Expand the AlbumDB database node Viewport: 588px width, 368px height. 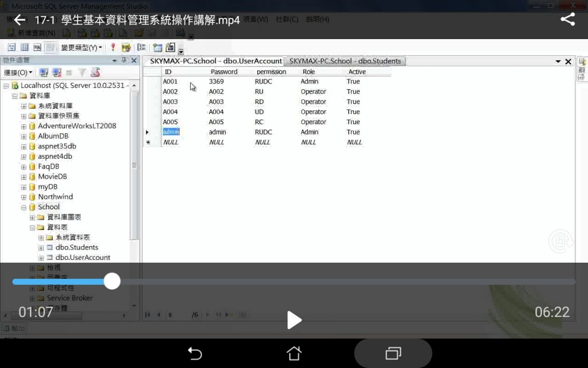coord(24,137)
